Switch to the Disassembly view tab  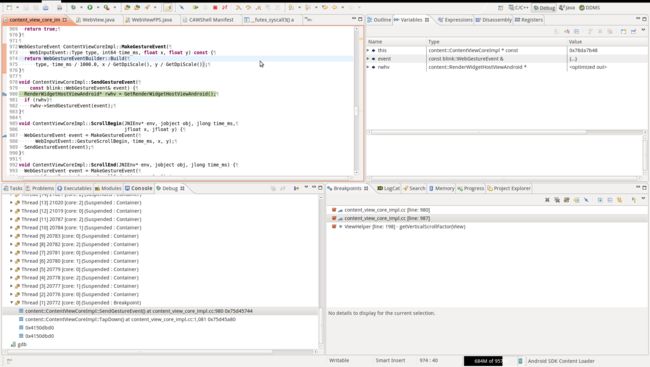click(x=493, y=19)
